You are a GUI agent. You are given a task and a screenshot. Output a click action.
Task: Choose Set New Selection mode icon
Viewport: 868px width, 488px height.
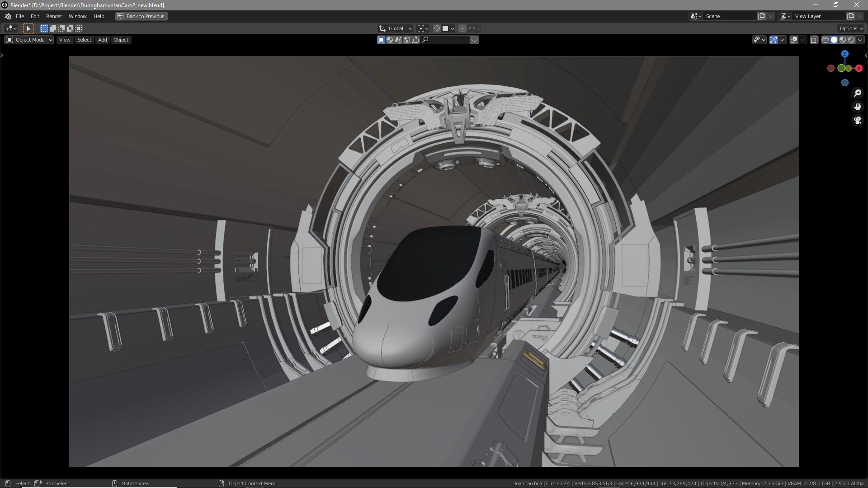pyautogui.click(x=44, y=28)
